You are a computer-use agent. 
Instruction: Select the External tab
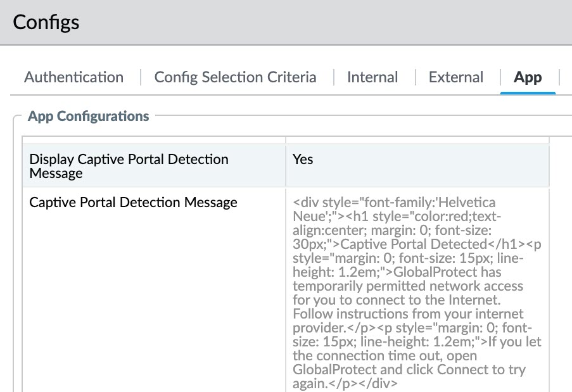[x=455, y=77]
